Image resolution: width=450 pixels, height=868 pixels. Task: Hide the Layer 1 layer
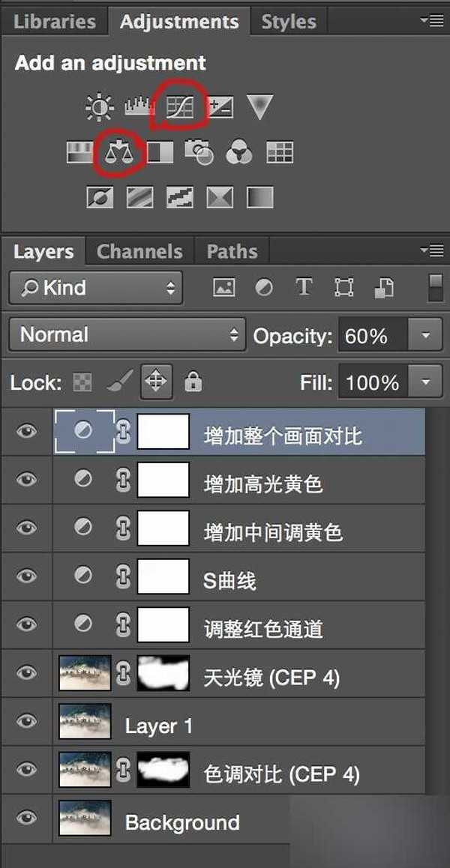(26, 721)
